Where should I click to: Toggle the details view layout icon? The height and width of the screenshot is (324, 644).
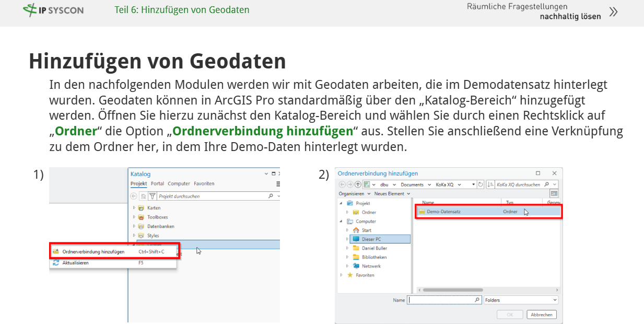(x=554, y=193)
